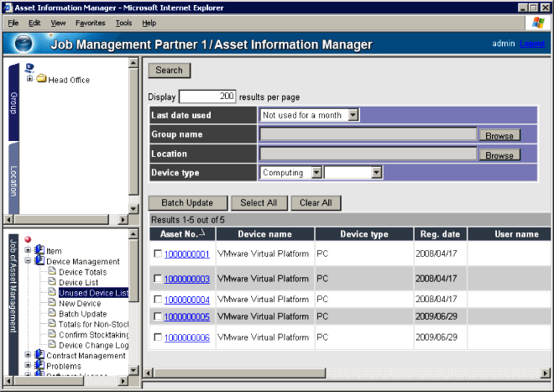Click the red ball icon in job tree
The width and height of the screenshot is (554, 392).
(x=29, y=240)
